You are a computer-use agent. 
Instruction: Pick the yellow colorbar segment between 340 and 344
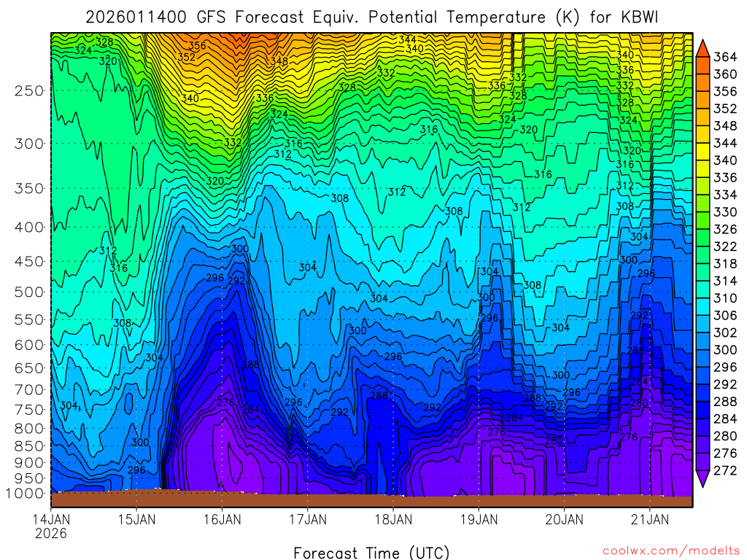pos(703,152)
